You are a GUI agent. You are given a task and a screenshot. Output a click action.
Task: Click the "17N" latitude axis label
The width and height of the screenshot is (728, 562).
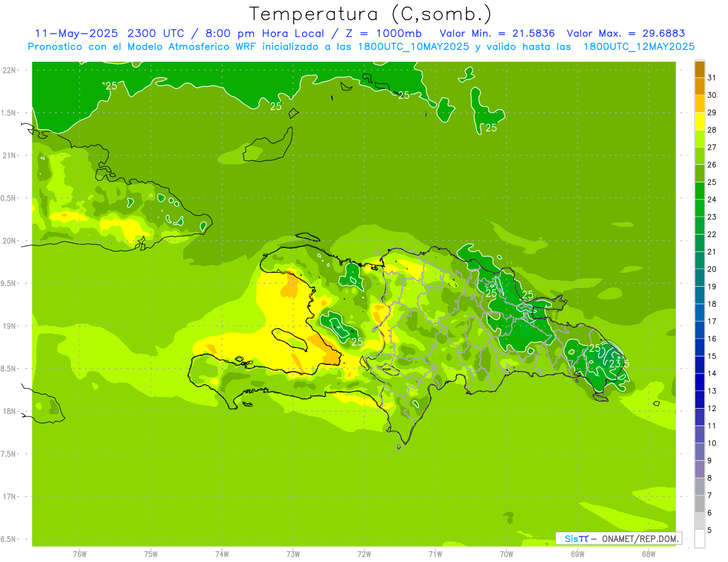[x=8, y=497]
